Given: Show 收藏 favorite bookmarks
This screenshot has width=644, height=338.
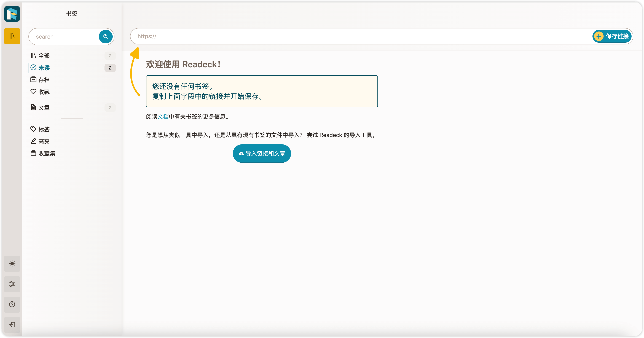Looking at the screenshot, I should pyautogui.click(x=72, y=92).
